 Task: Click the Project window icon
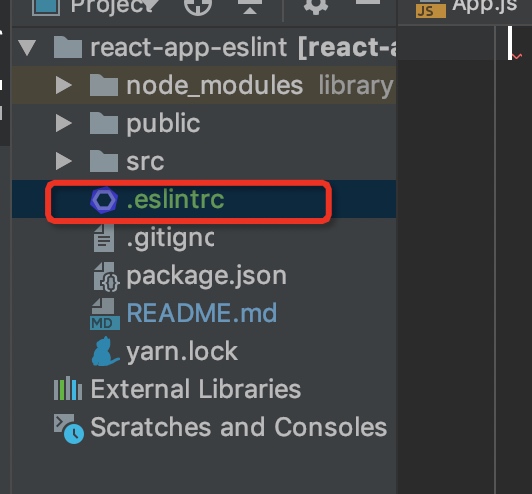(x=46, y=6)
